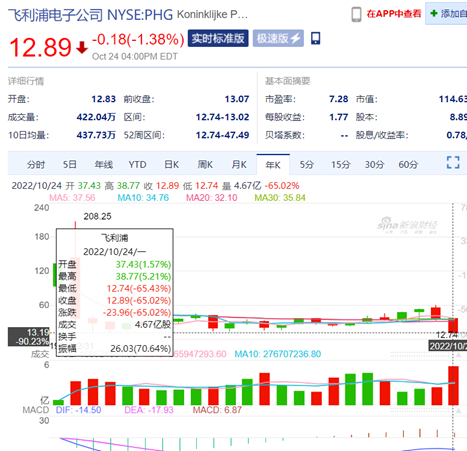Switch to YTD chart tab

137,165
